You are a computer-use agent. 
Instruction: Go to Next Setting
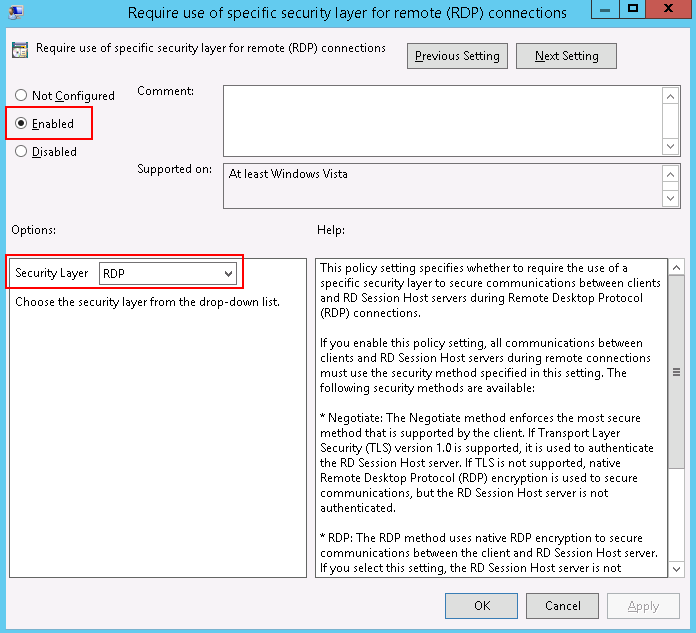pos(566,56)
